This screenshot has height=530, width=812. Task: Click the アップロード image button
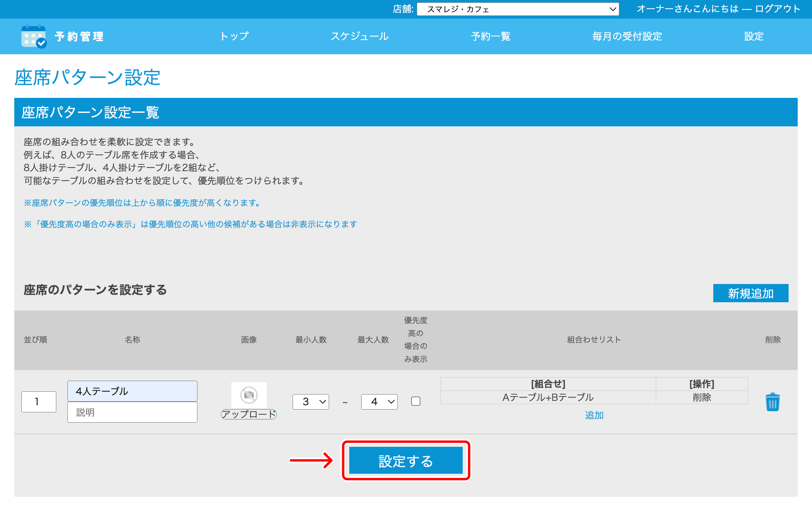click(249, 414)
